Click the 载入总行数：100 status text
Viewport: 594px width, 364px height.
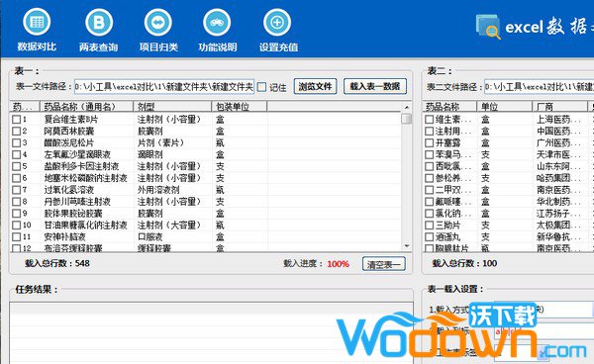[464, 263]
